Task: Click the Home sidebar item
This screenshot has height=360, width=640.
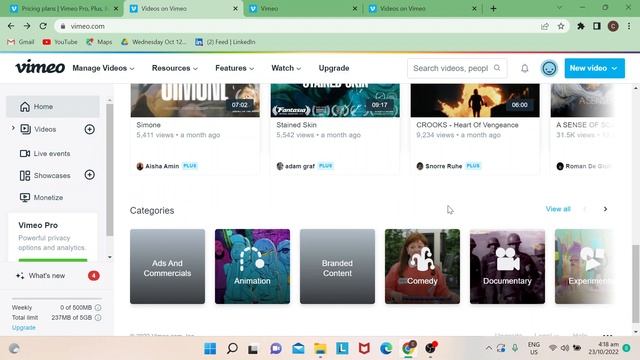Action: pos(53,107)
